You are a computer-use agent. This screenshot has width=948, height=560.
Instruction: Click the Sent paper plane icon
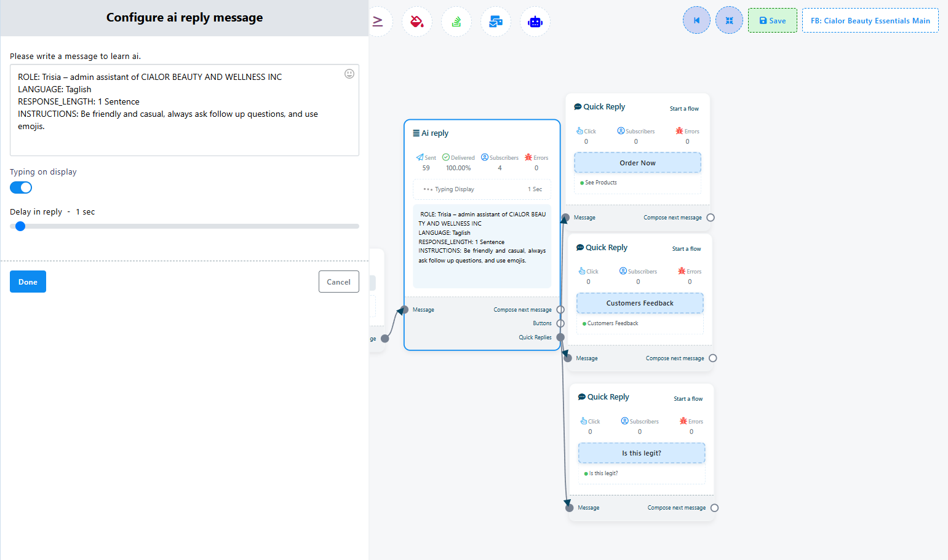click(x=420, y=157)
